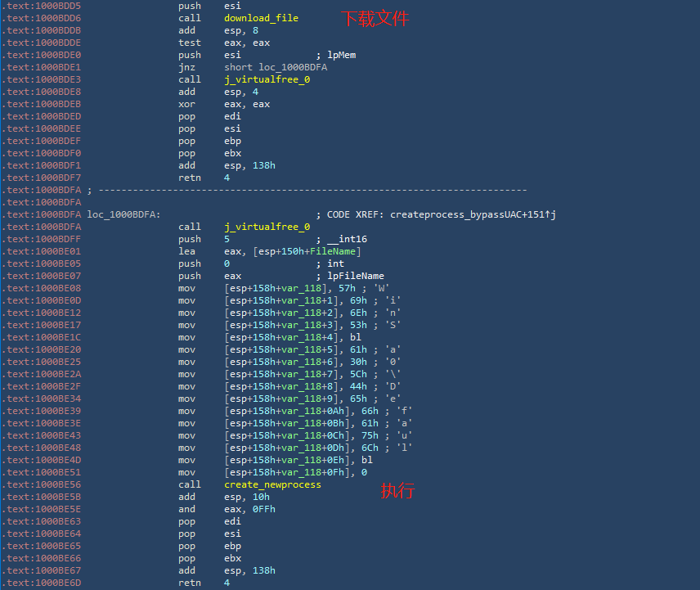Click the final retn 4 instruction

pyautogui.click(x=204, y=583)
